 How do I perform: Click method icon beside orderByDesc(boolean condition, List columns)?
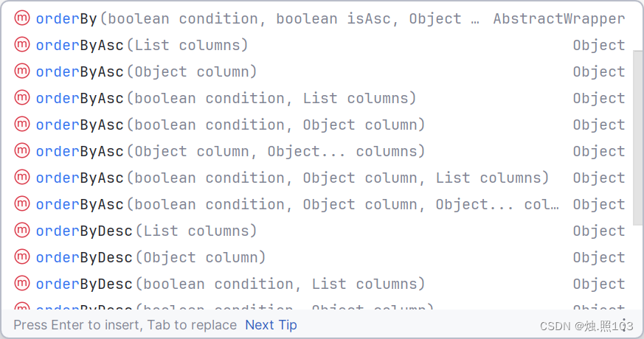pyautogui.click(x=22, y=283)
